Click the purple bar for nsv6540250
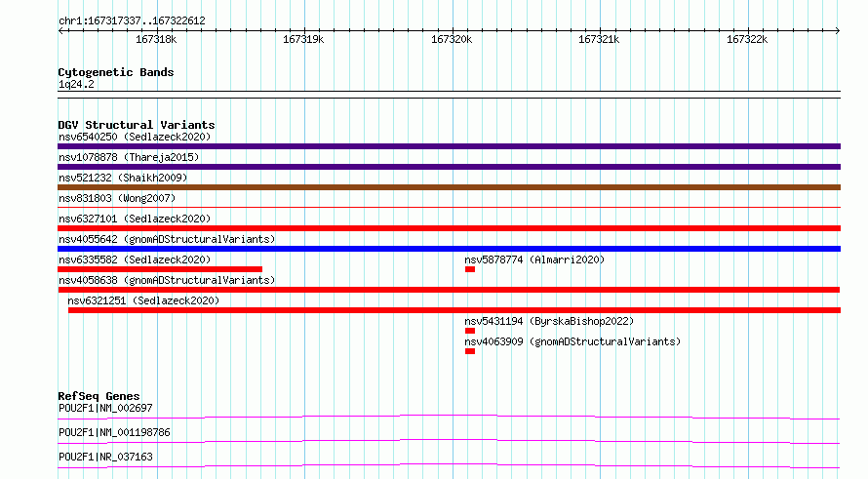The image size is (868, 479). (x=449, y=146)
